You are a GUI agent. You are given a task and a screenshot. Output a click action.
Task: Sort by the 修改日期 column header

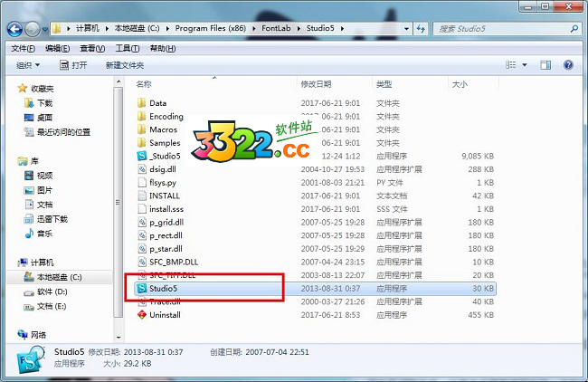click(316, 84)
